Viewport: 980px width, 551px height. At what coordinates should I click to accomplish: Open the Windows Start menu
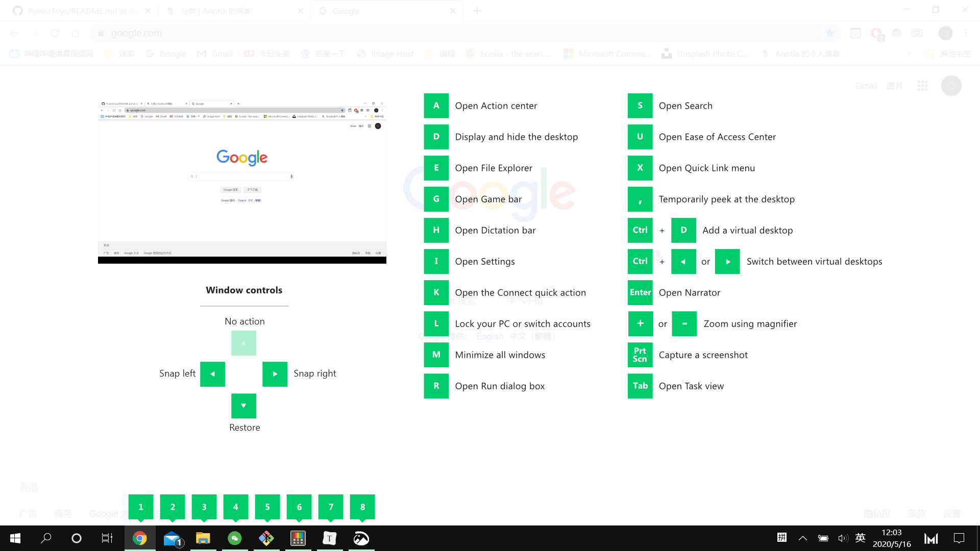pos(15,538)
